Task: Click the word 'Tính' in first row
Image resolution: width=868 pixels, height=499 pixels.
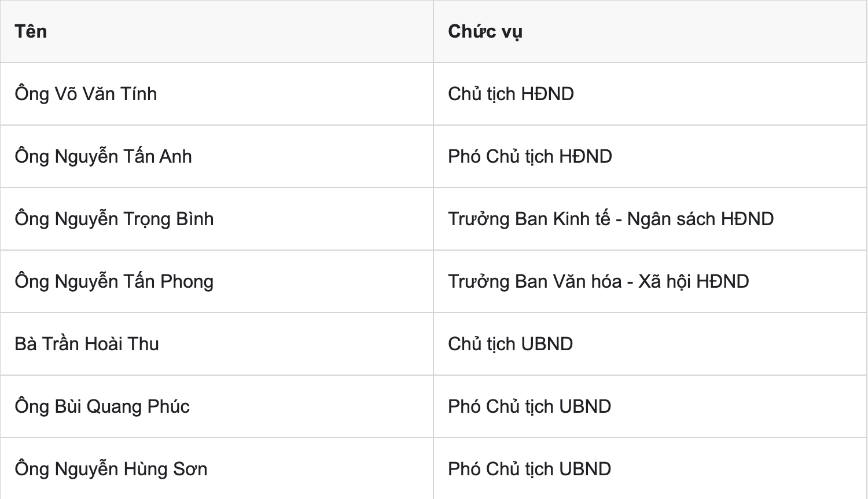Action: pyautogui.click(x=138, y=94)
